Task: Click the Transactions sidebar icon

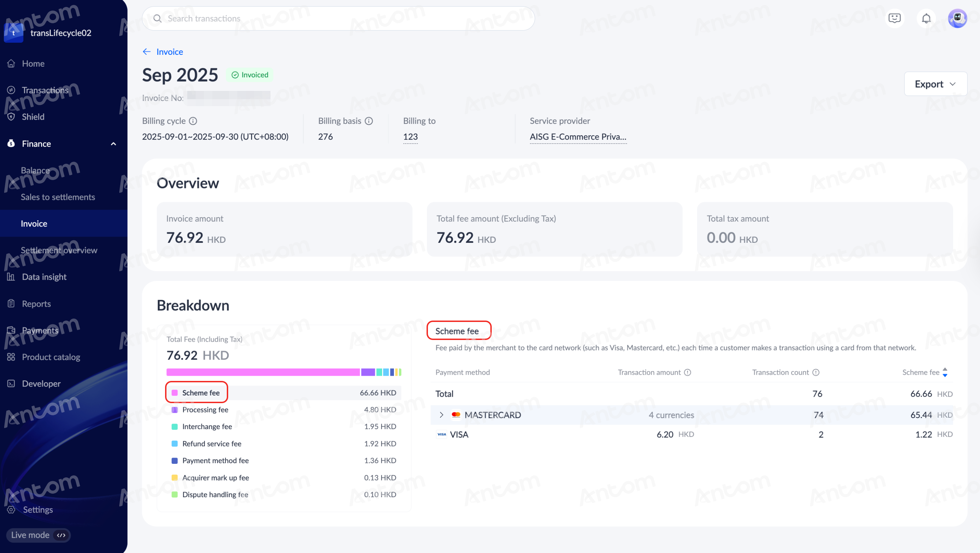Action: coord(11,90)
